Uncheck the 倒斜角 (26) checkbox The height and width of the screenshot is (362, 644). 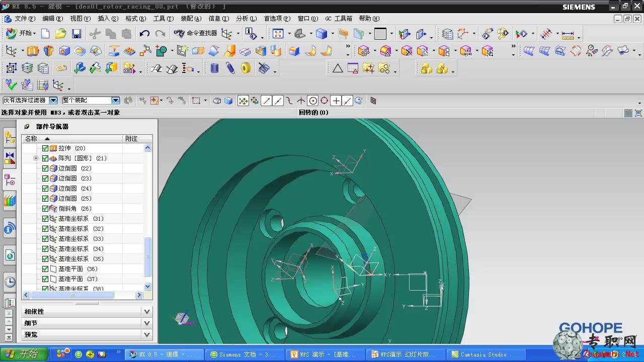coord(45,209)
